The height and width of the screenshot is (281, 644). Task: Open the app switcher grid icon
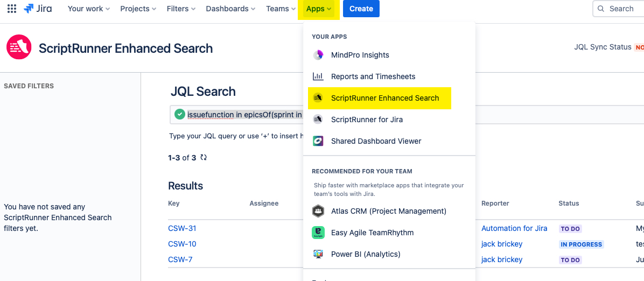[12, 9]
